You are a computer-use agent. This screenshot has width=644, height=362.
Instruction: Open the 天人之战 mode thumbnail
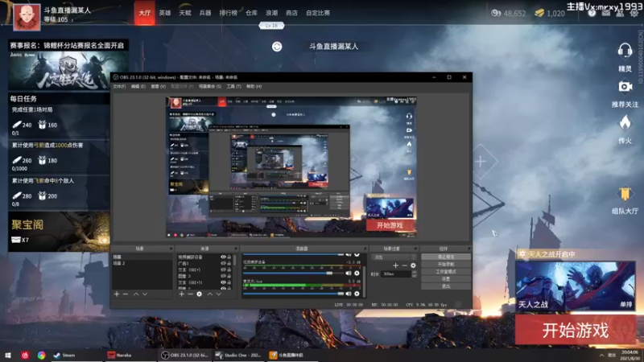click(575, 286)
